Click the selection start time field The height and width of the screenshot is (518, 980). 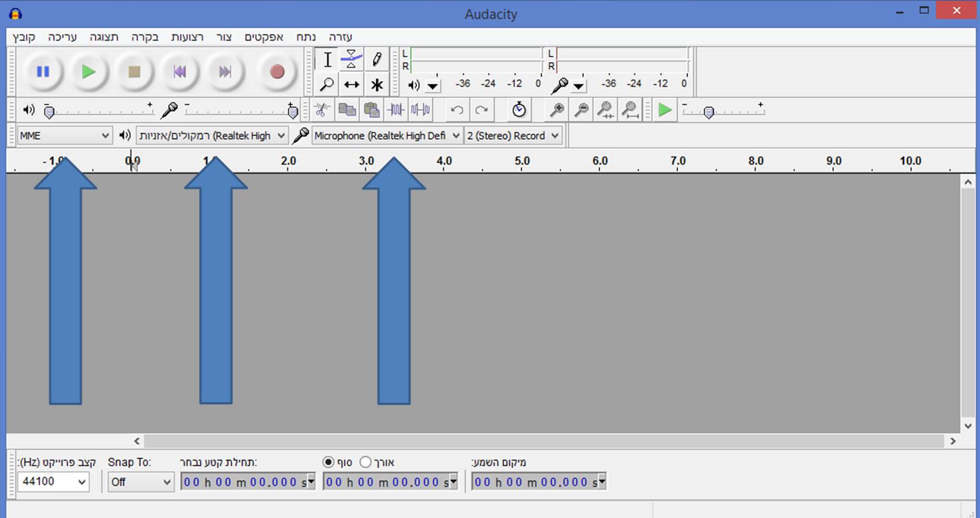point(248,481)
